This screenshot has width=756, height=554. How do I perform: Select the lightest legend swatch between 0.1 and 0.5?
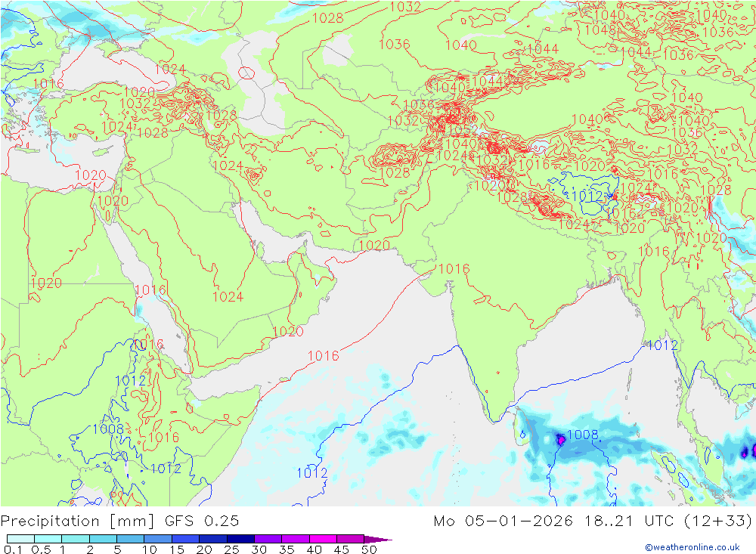[20, 539]
